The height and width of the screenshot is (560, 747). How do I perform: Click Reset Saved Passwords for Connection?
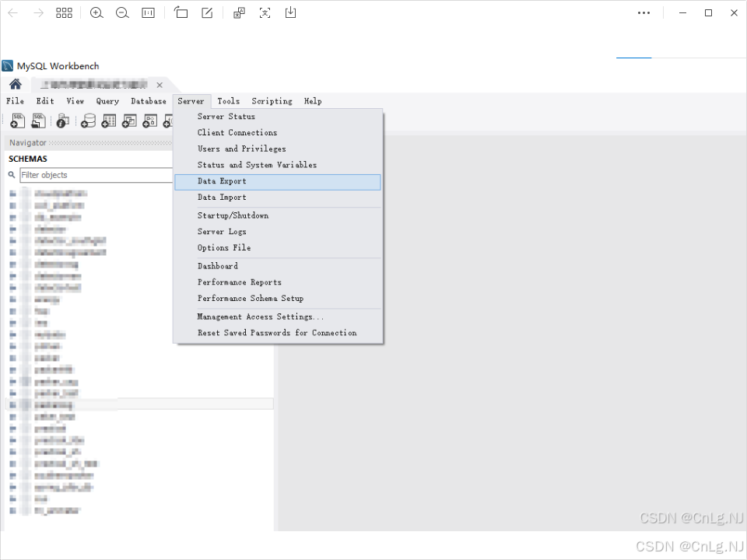(277, 332)
